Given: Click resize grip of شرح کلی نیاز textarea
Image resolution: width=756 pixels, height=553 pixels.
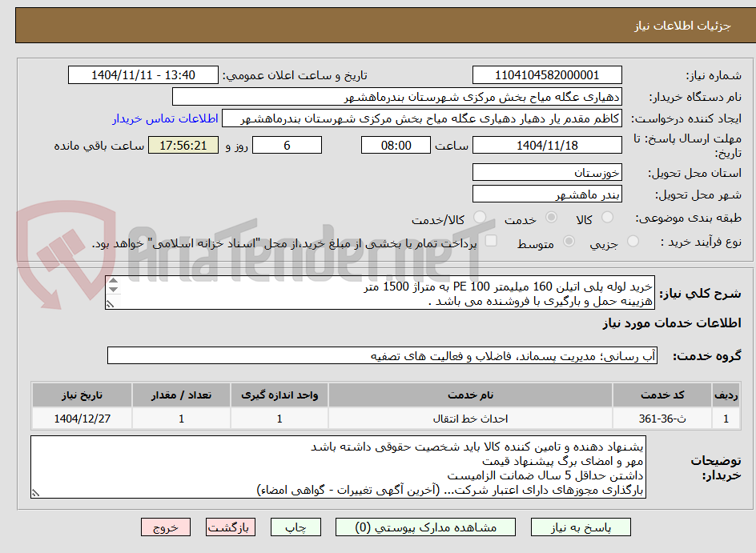Looking at the screenshot, I should click(110, 304).
